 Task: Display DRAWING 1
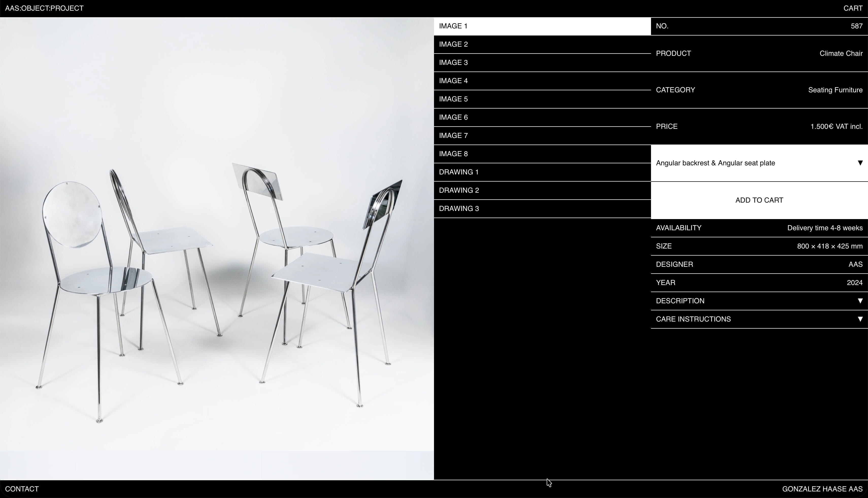[459, 172]
